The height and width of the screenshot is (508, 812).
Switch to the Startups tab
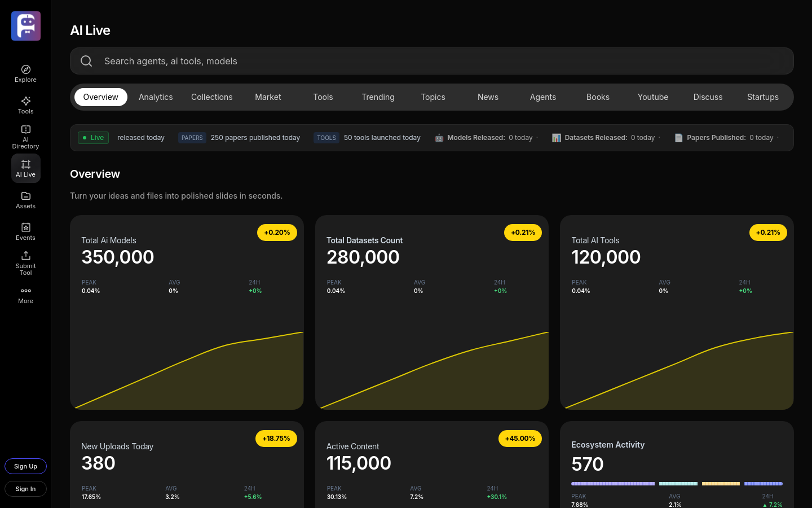click(x=763, y=97)
